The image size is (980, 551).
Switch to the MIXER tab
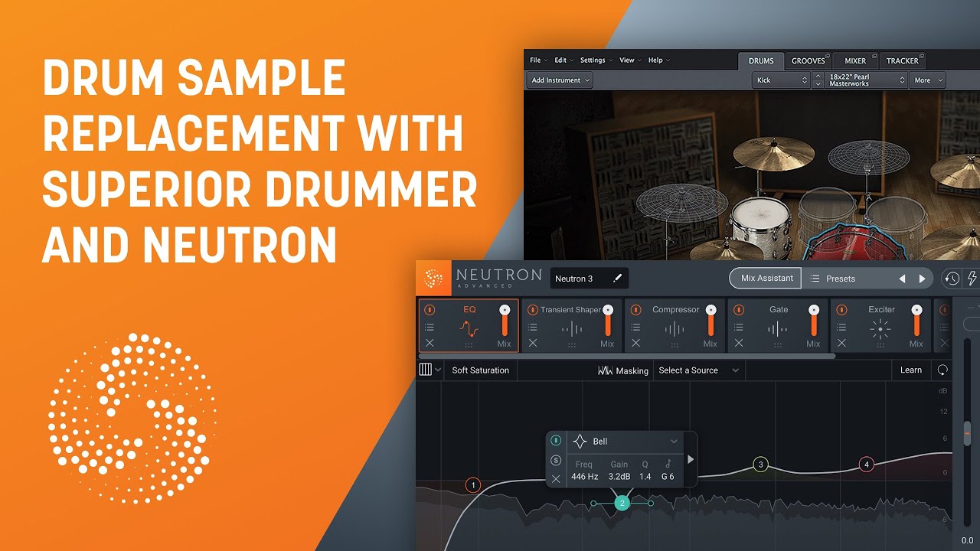tap(855, 60)
